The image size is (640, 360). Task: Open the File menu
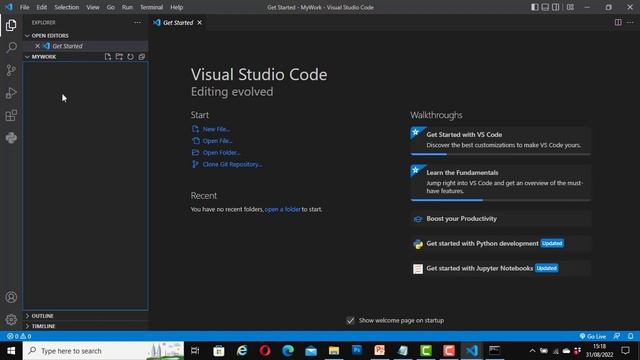24,7
